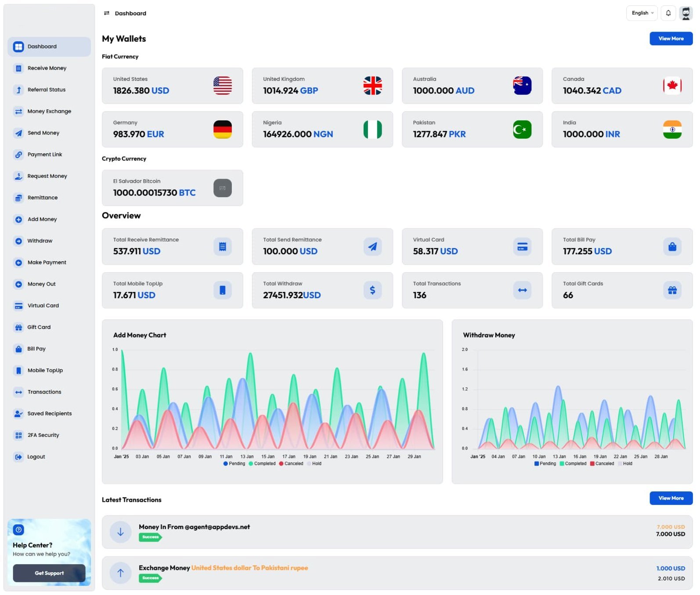Click the Total Bill Pay bag icon

click(x=672, y=247)
